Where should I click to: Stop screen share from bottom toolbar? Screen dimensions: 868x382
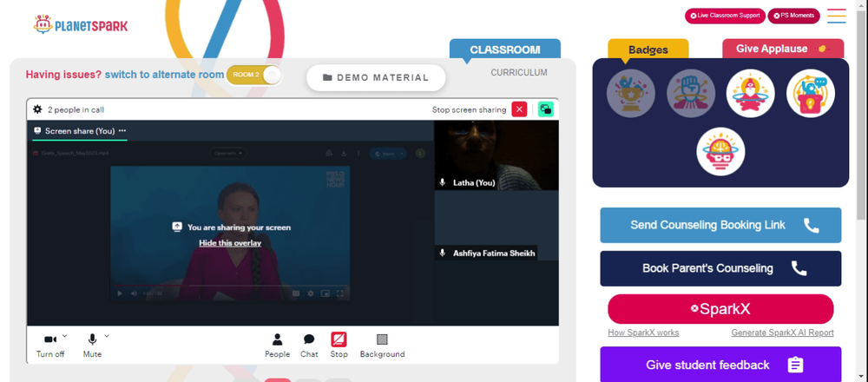tap(339, 346)
